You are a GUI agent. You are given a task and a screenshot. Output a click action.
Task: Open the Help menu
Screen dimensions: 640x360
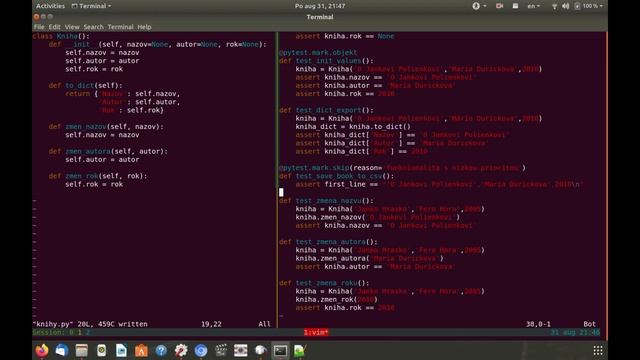[144, 27]
